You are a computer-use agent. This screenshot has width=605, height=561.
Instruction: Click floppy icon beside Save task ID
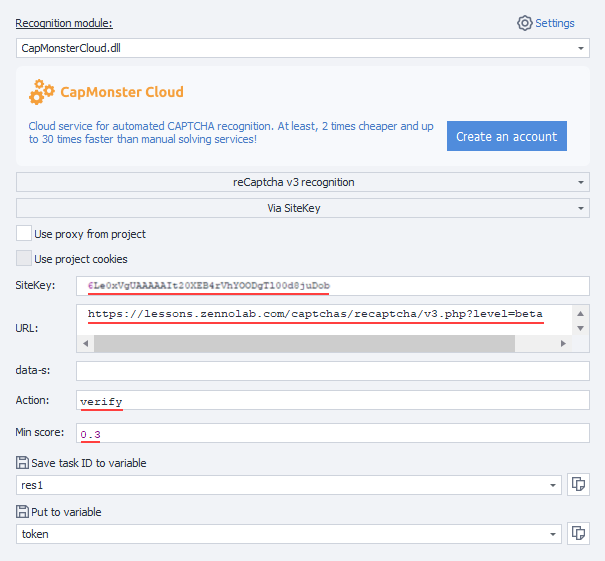pyautogui.click(x=23, y=462)
